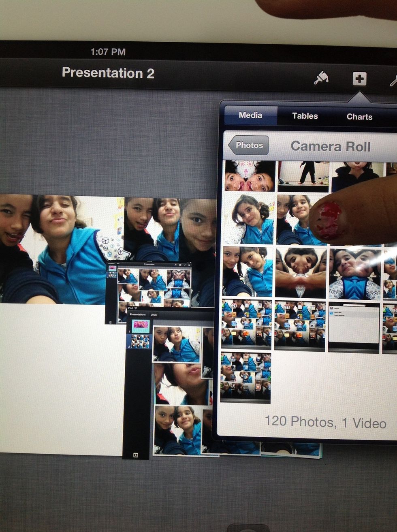Open the Format paintbrush tool
Viewport: 397px width, 532px height.
coord(321,78)
